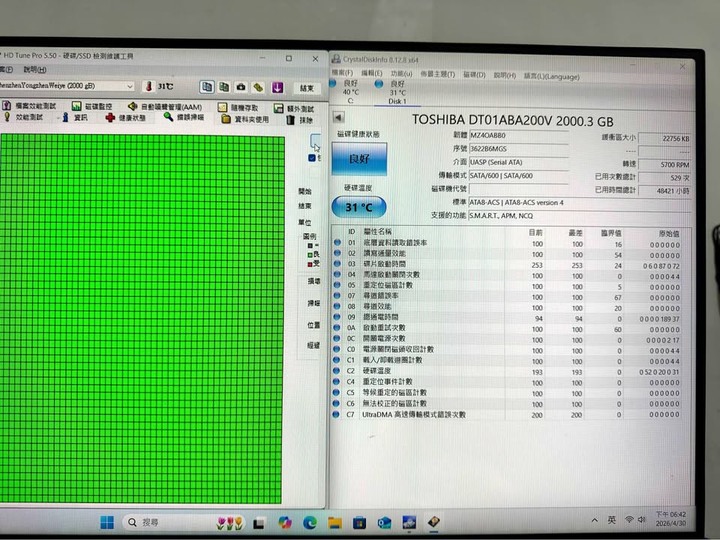Open CrystalDiskInfo 說明(H) menu
This screenshot has height=540, width=720.
(x=505, y=75)
